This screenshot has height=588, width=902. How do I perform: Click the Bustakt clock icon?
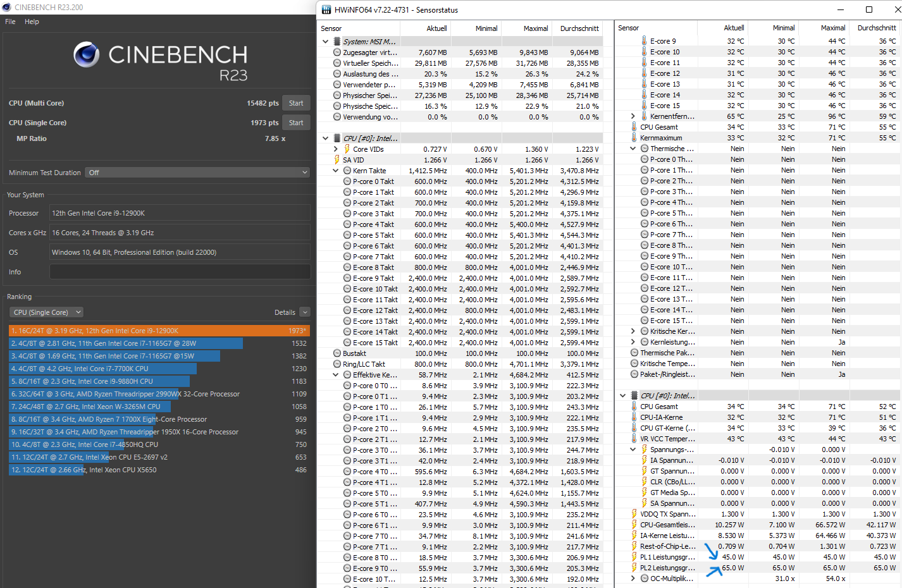(x=337, y=353)
